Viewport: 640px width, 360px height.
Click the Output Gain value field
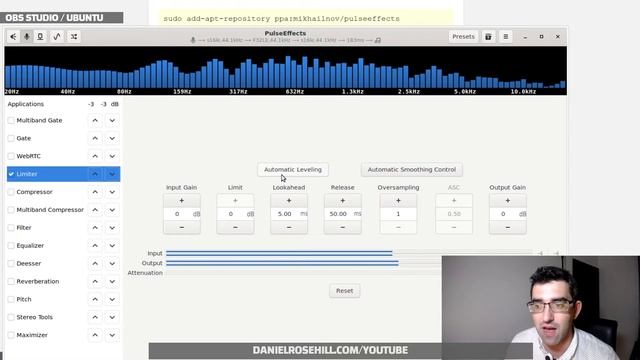click(508, 214)
